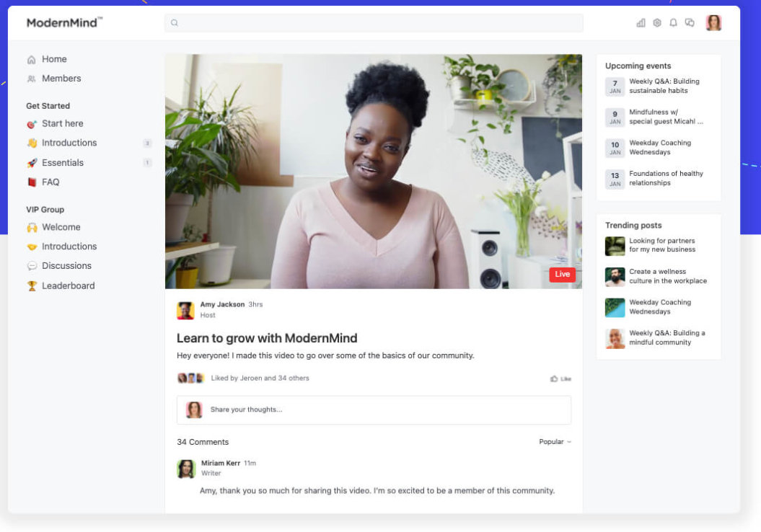Image resolution: width=761 pixels, height=532 pixels.
Task: Click the Start here target icon
Action: (x=32, y=123)
